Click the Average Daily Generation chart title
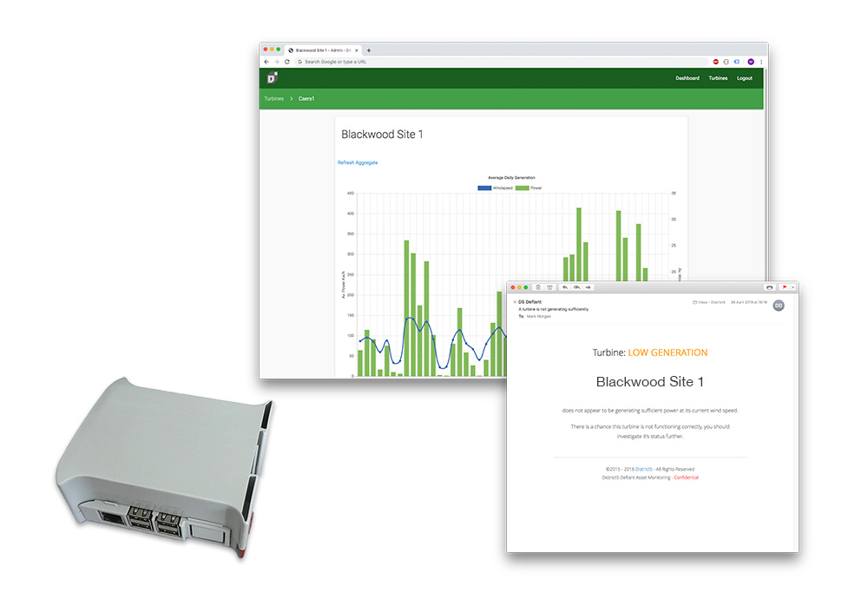The image size is (868, 600). point(511,178)
